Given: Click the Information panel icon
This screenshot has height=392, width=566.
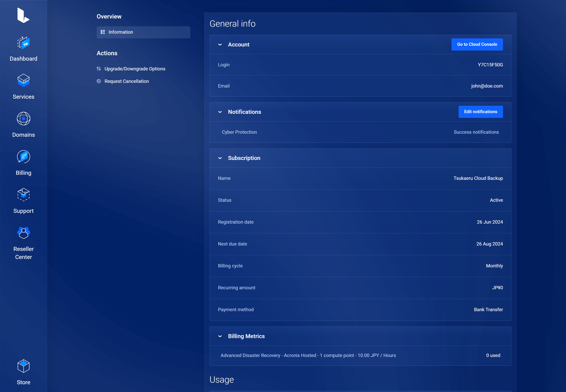Looking at the screenshot, I should pos(103,32).
